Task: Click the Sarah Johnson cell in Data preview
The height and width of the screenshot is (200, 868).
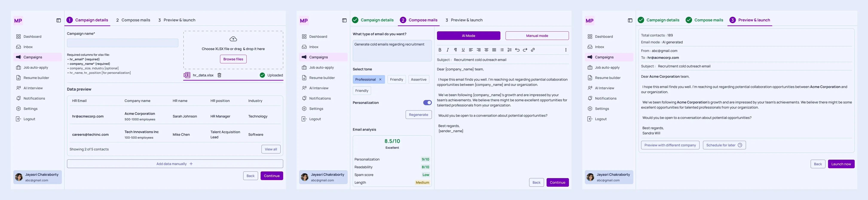Action: tap(185, 117)
